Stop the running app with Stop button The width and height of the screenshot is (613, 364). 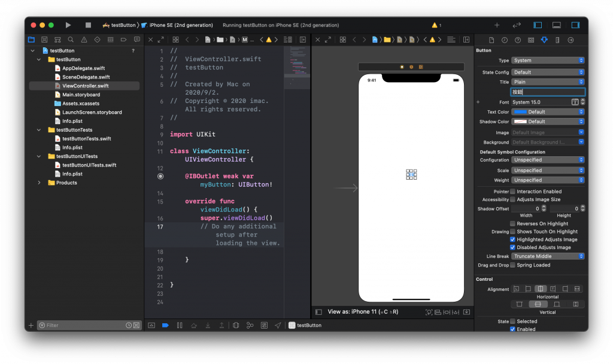pyautogui.click(x=88, y=25)
